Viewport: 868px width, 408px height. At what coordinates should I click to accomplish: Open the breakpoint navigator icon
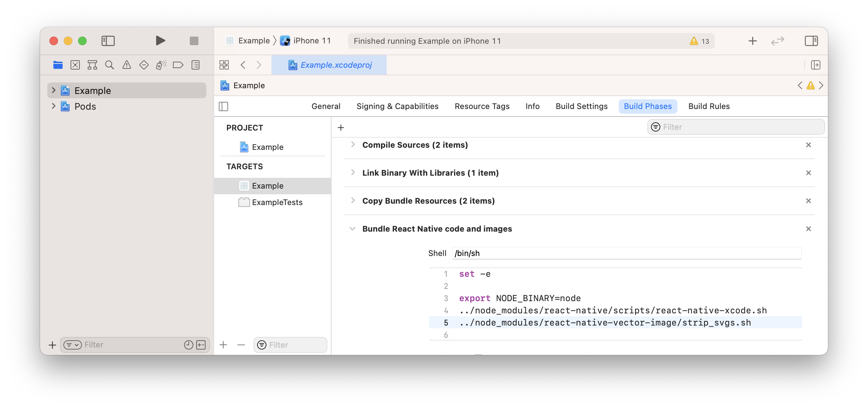178,65
